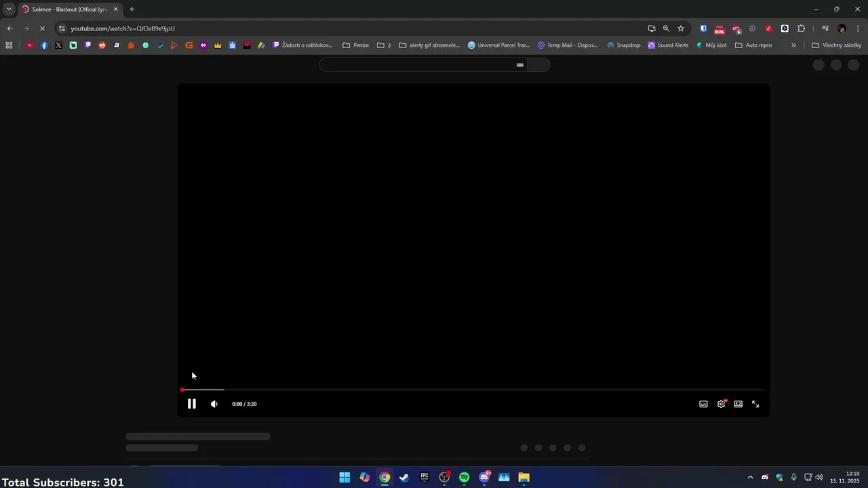Viewport: 868px width, 488px height.
Task: Open Copilot from the taskbar
Action: click(365, 477)
